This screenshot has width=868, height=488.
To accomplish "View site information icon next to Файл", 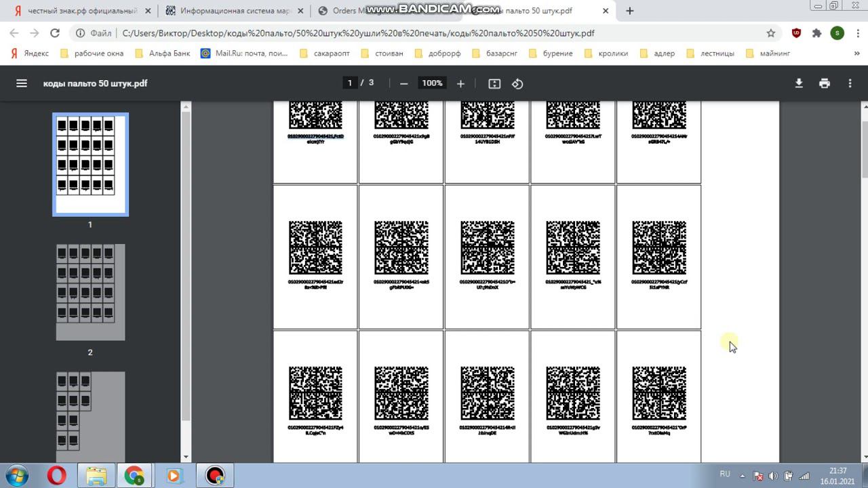I will 80,33.
